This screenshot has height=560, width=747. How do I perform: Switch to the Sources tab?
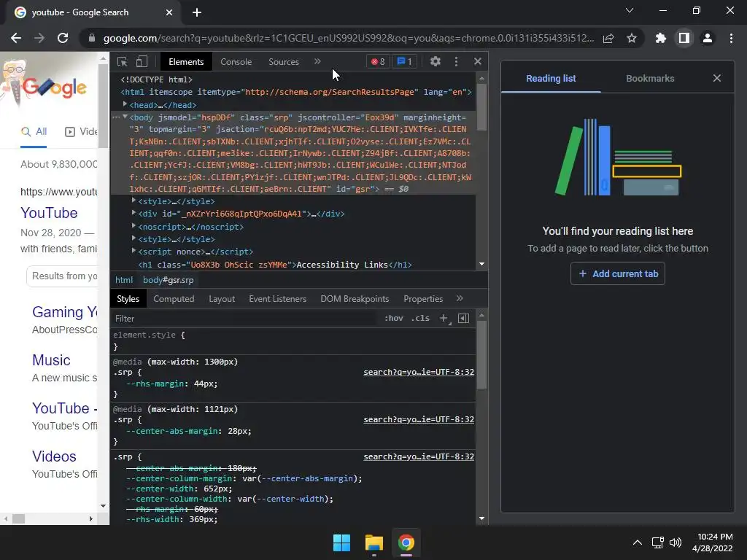click(284, 61)
